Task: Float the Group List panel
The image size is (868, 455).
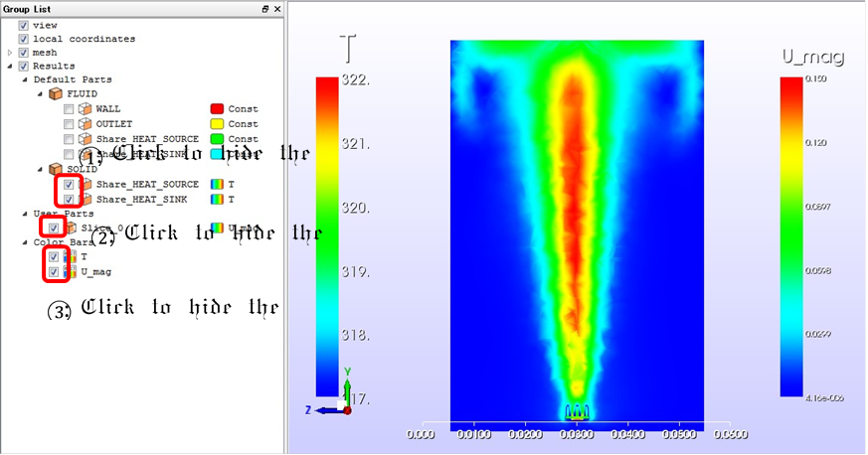Action: pos(265,8)
